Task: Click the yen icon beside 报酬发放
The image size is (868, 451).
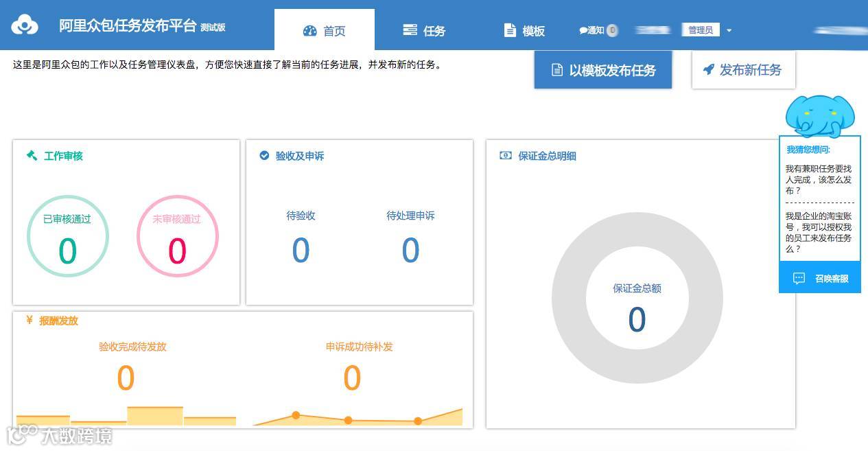Action: coord(30,320)
